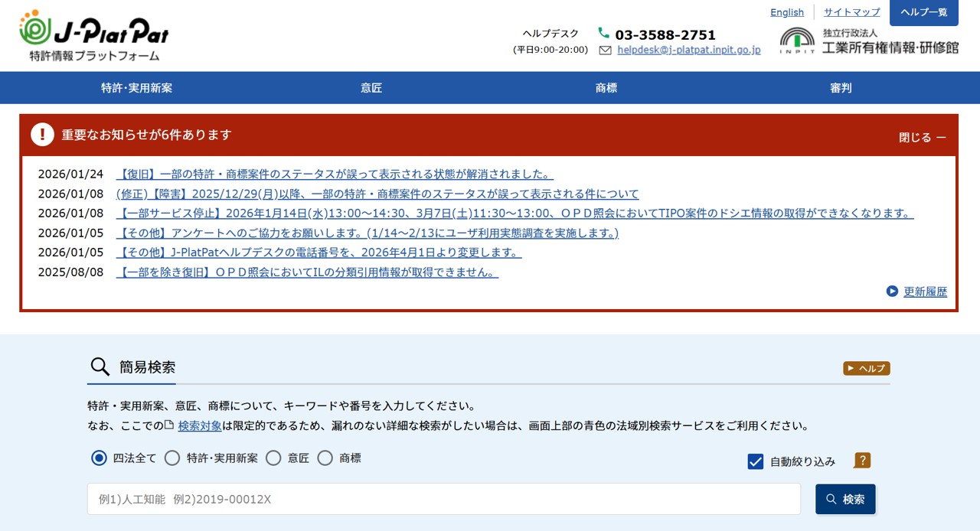Click the 更新履歴 play arrow icon
The image size is (980, 531).
(x=892, y=292)
